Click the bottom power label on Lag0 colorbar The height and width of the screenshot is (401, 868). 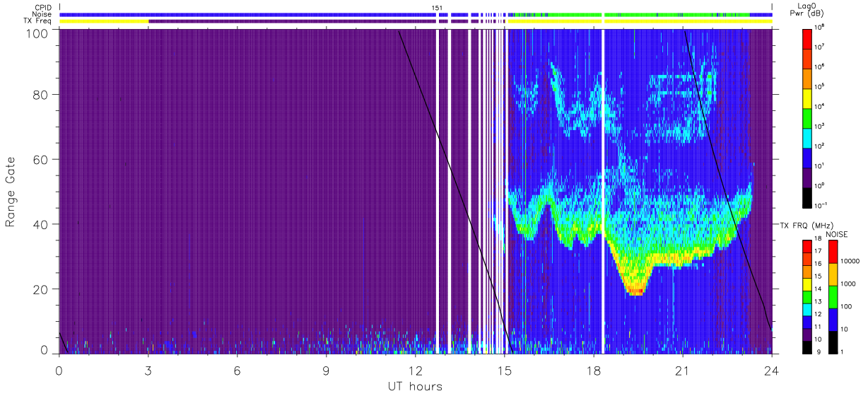click(821, 204)
